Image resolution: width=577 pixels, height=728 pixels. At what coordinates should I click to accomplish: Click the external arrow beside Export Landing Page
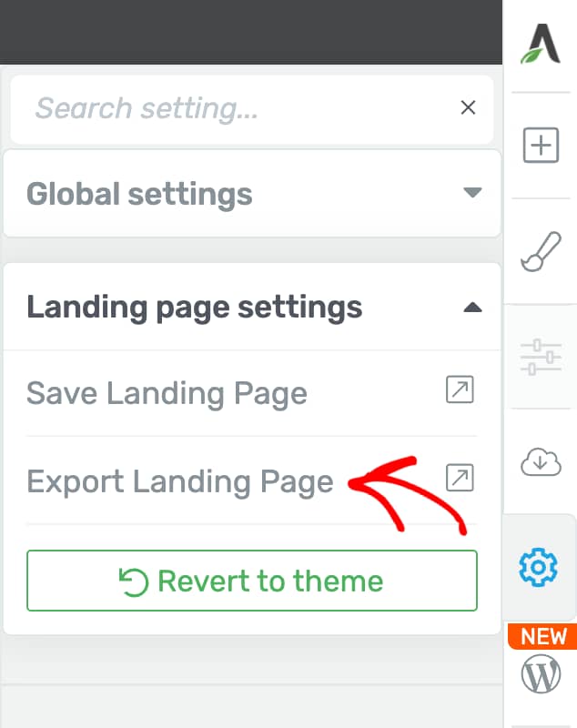click(460, 477)
